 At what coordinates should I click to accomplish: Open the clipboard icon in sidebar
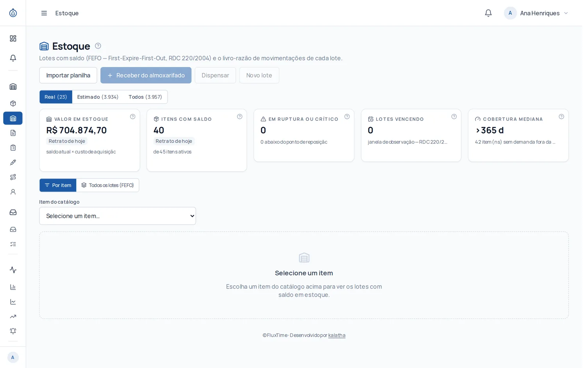(x=13, y=148)
